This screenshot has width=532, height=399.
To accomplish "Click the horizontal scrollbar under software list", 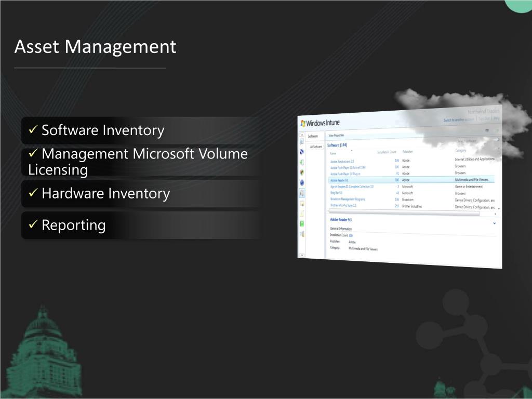I will pos(404,212).
